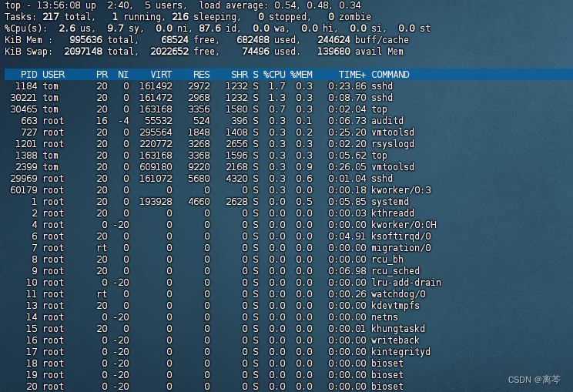The width and height of the screenshot is (573, 392).
Task: Click the 2097148 swap total value
Action: 83,52
